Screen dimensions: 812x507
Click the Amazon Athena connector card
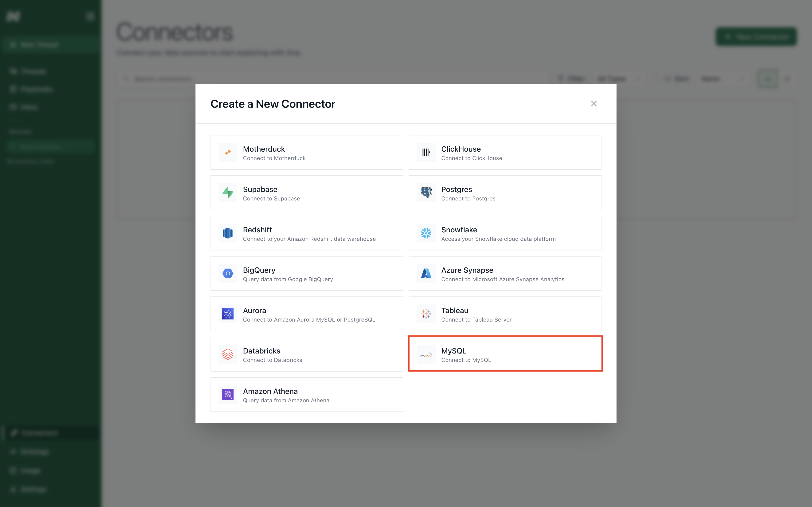coord(307,395)
